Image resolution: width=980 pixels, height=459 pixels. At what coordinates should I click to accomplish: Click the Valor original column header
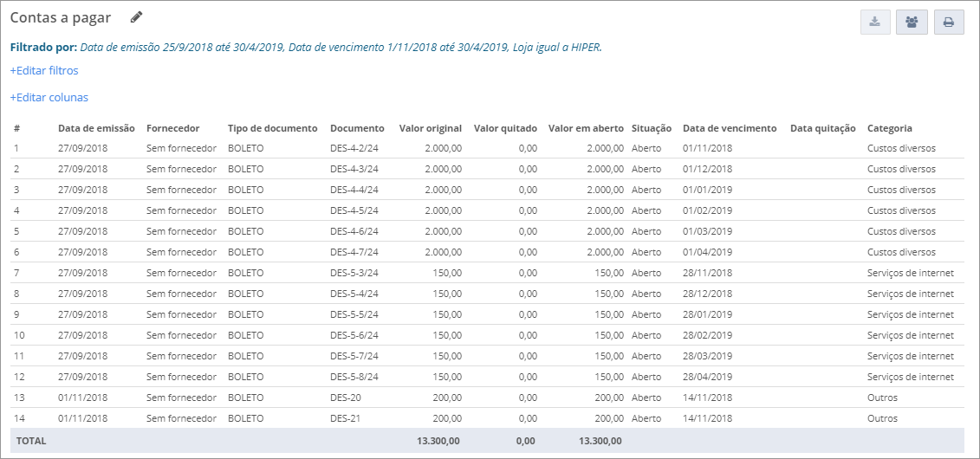431,128
